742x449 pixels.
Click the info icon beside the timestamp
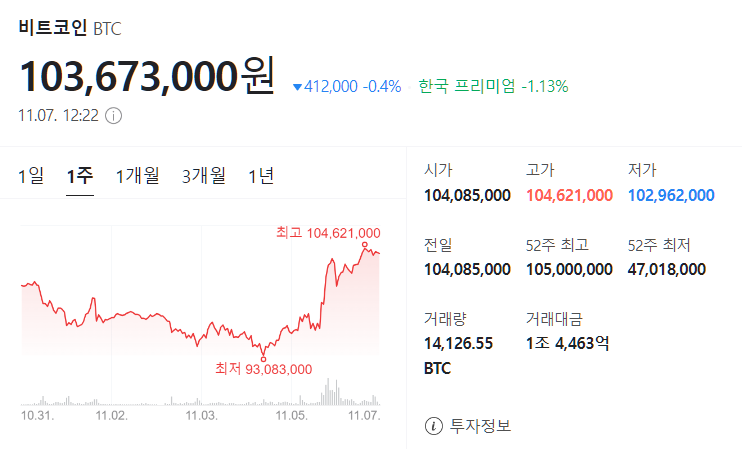(113, 115)
